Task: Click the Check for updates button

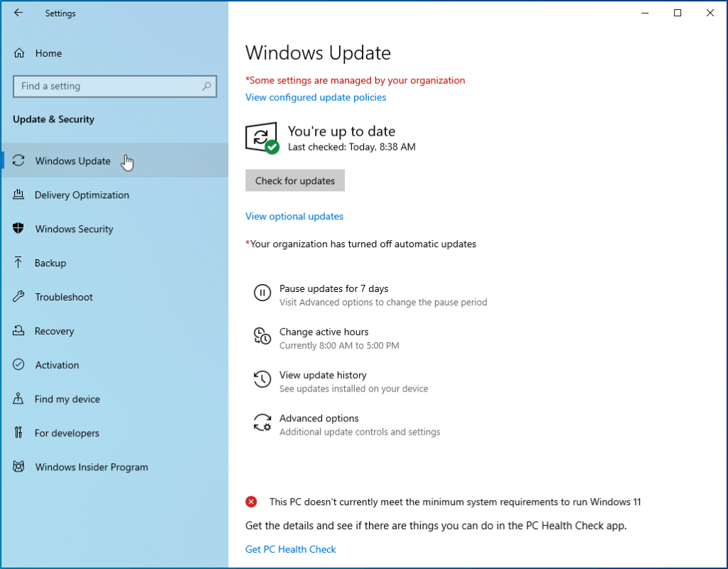Action: tap(294, 180)
